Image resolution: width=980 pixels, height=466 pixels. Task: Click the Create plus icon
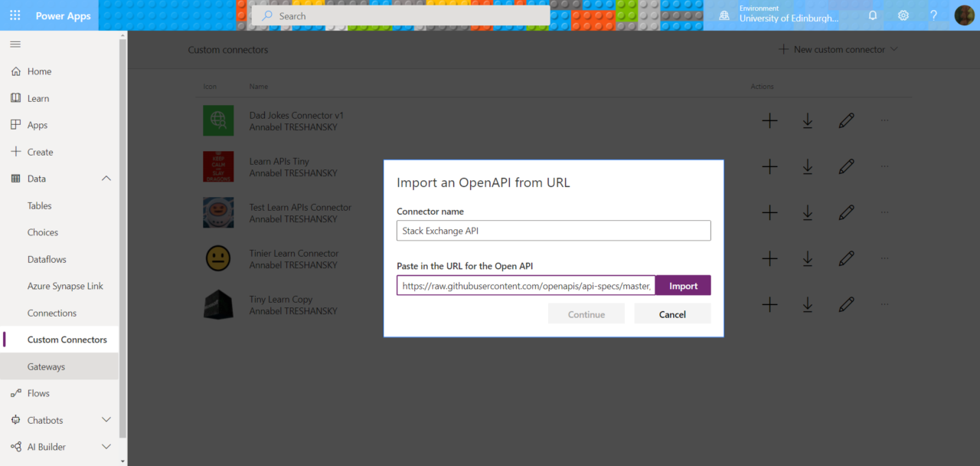tap(15, 151)
